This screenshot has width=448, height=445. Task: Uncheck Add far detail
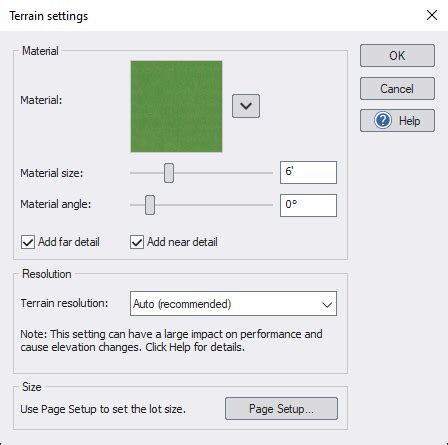(28, 242)
